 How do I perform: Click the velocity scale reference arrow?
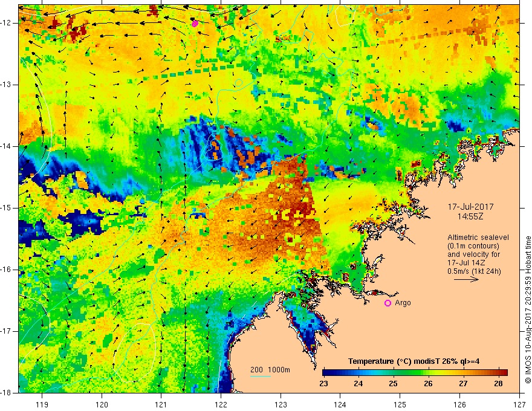click(x=466, y=279)
